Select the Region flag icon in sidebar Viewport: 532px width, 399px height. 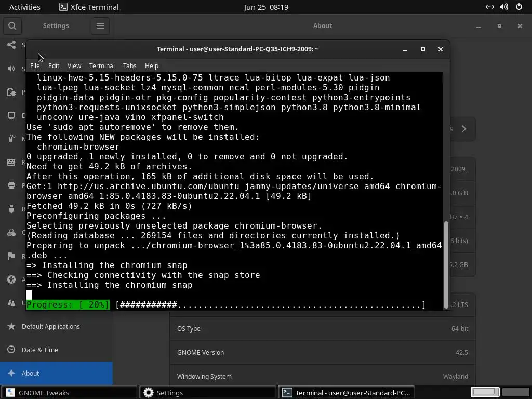click(11, 256)
